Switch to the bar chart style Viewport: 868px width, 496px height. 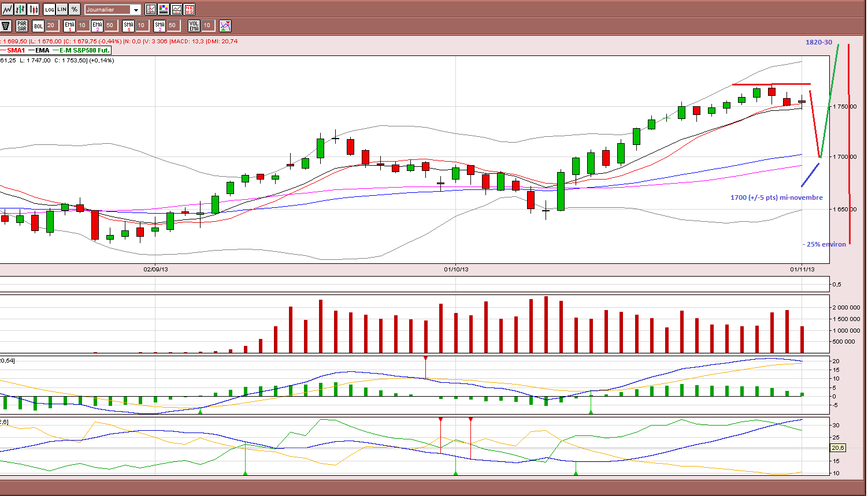pos(20,9)
